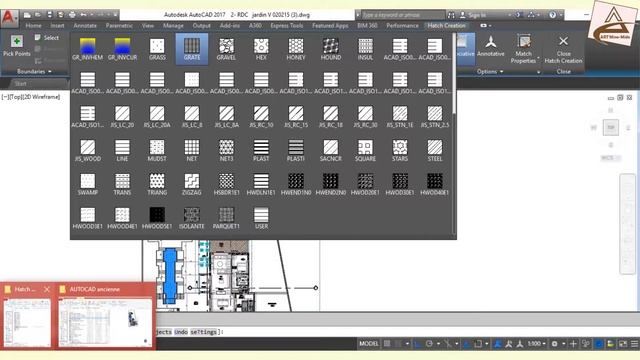This screenshot has width=640, height=360.
Task: Open annotation scale 1:500 dropdown
Action: tap(536, 344)
